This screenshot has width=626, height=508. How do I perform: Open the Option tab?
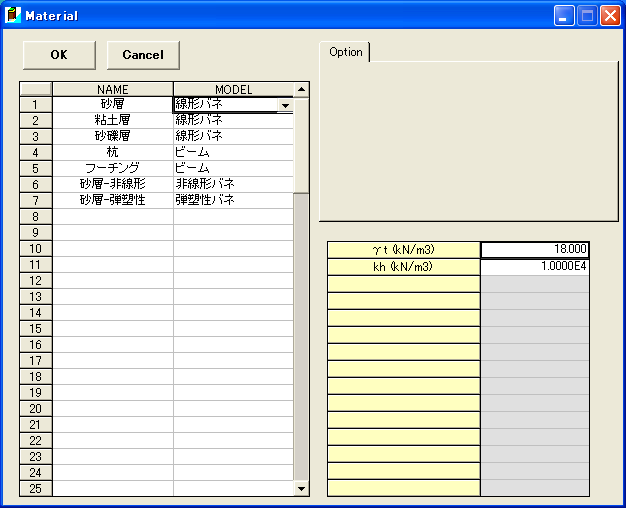pos(345,52)
